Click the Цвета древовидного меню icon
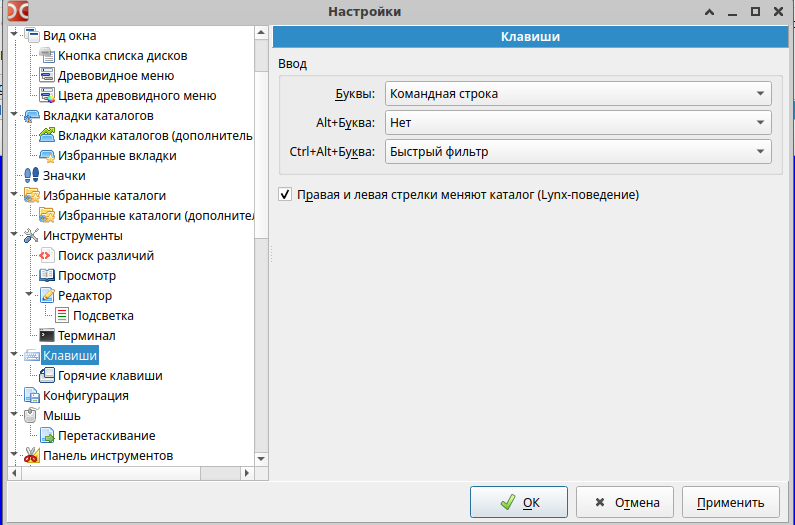Viewport: 795px width, 525px height. (x=47, y=95)
